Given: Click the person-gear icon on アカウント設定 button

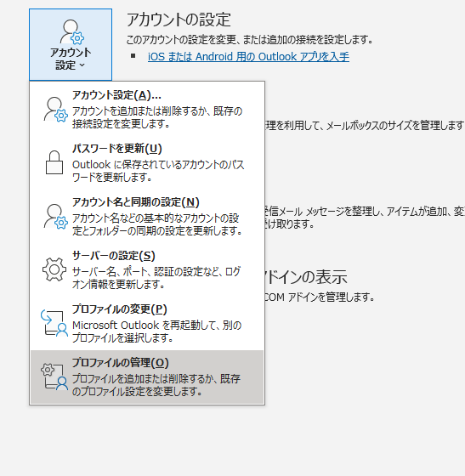Looking at the screenshot, I should click(x=72, y=31).
